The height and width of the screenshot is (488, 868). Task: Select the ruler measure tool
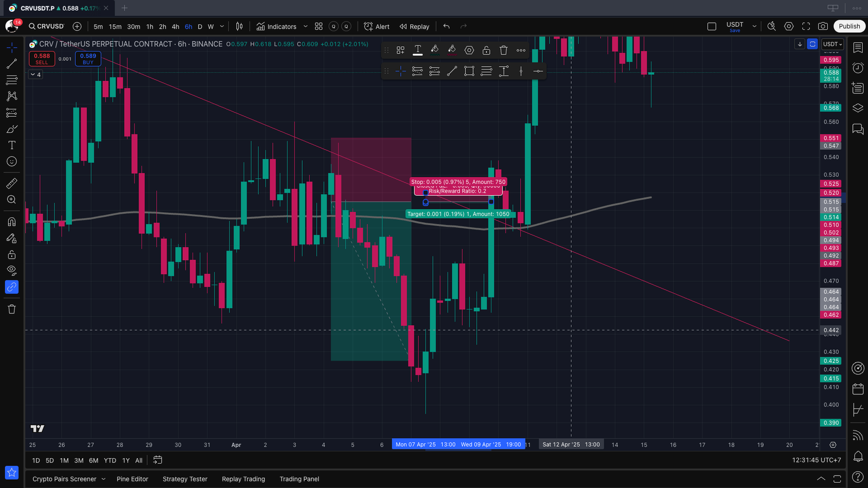click(11, 183)
